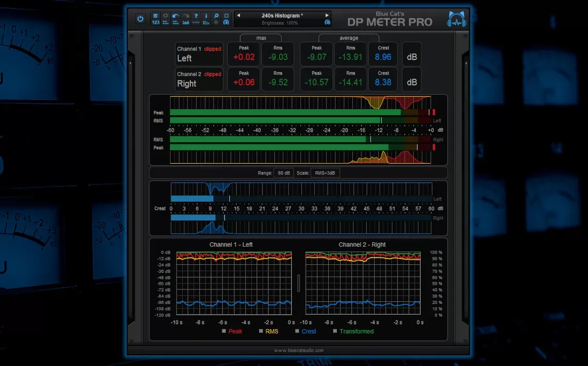Reset the Channel 1 Left 'clipped' indicator
This screenshot has height=366, width=588.
point(213,49)
